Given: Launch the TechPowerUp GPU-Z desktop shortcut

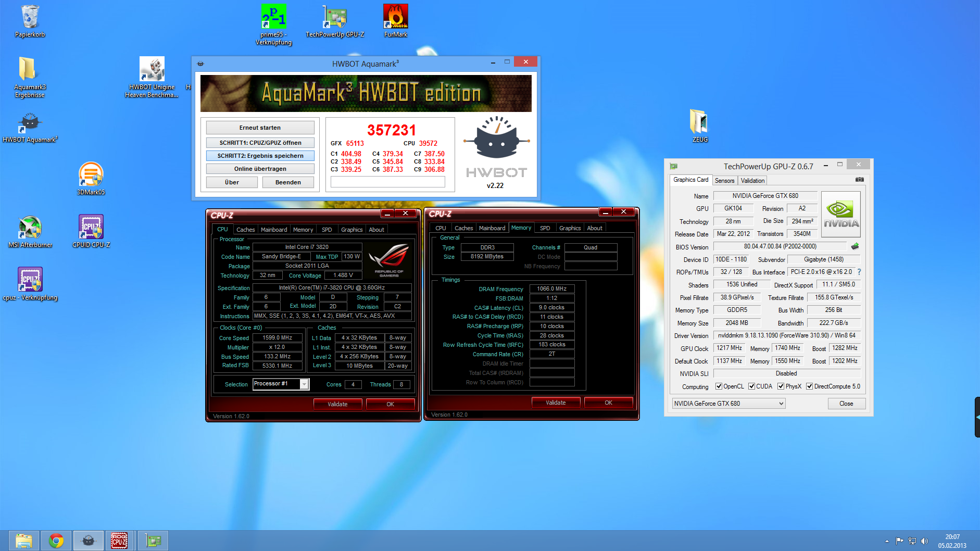Looking at the screenshot, I should [x=335, y=21].
